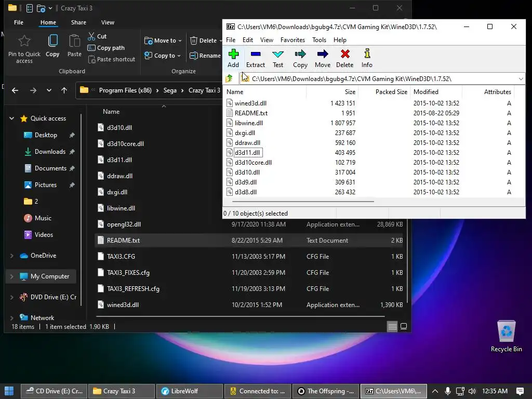Collapse the Quick access tree node
Screen dimensions: 532x399
tap(11, 118)
